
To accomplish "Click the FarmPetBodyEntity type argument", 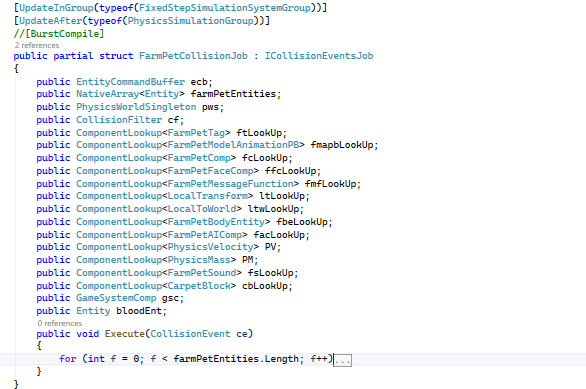I will coord(216,222).
